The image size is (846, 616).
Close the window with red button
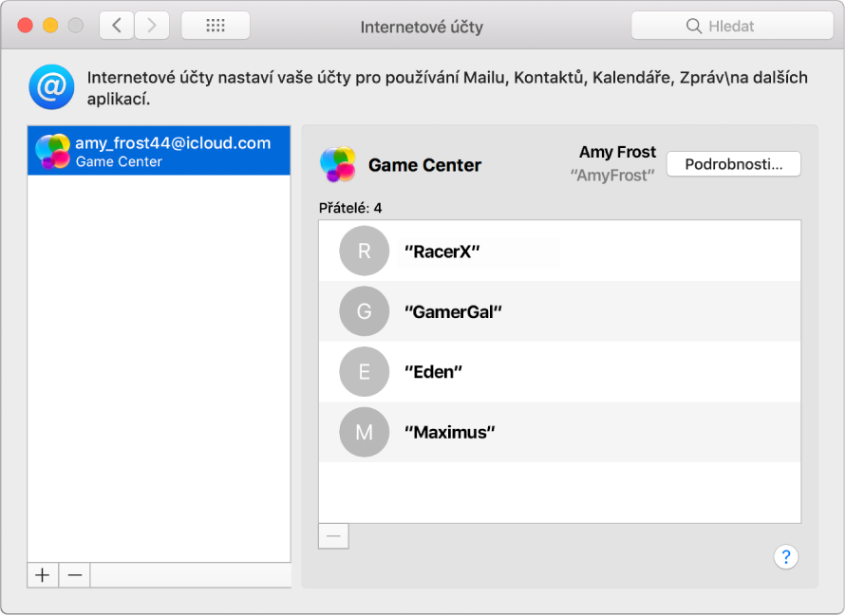click(25, 26)
